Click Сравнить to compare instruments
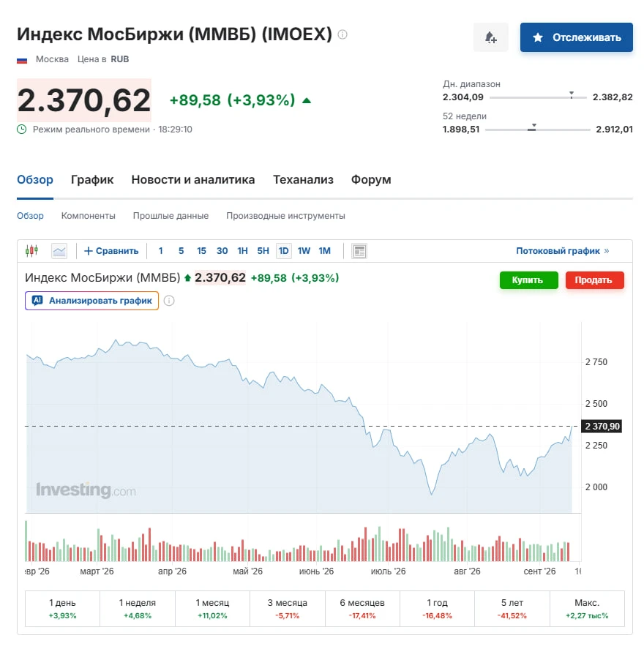This screenshot has height=649, width=644. (x=111, y=251)
